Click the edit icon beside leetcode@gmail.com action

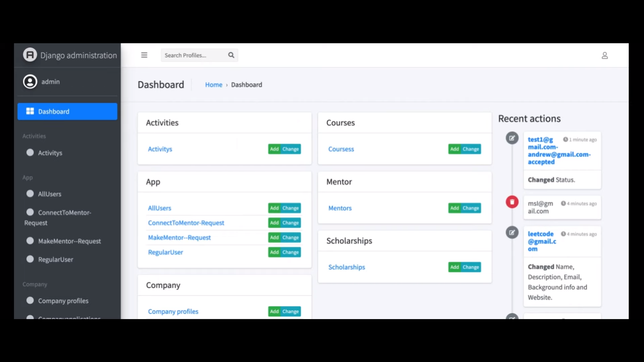tap(512, 233)
